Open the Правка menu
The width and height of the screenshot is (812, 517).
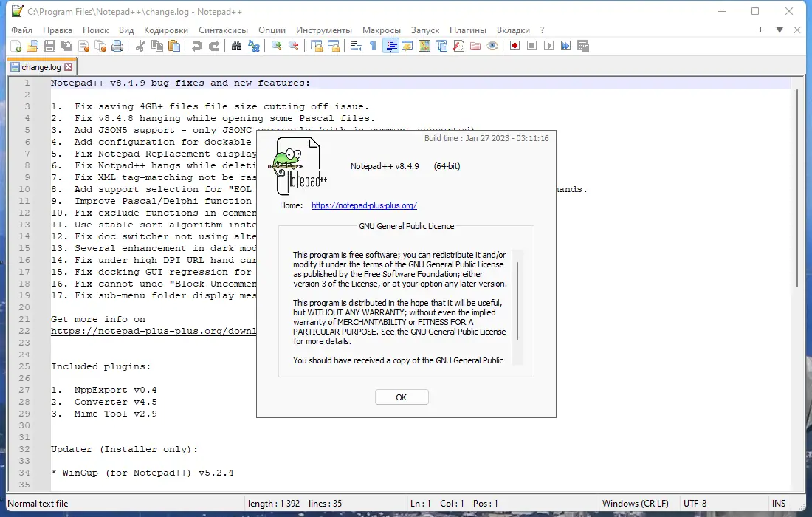point(58,30)
